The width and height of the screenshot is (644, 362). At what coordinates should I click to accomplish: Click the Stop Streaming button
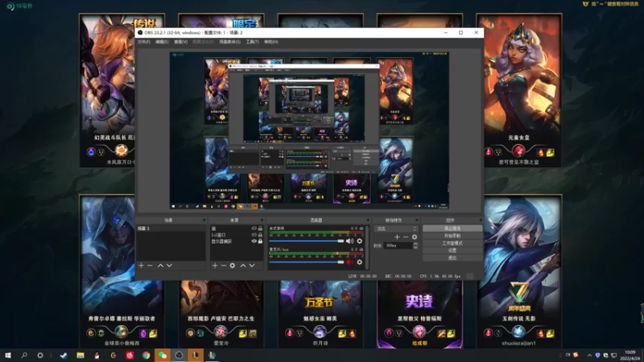(x=452, y=228)
